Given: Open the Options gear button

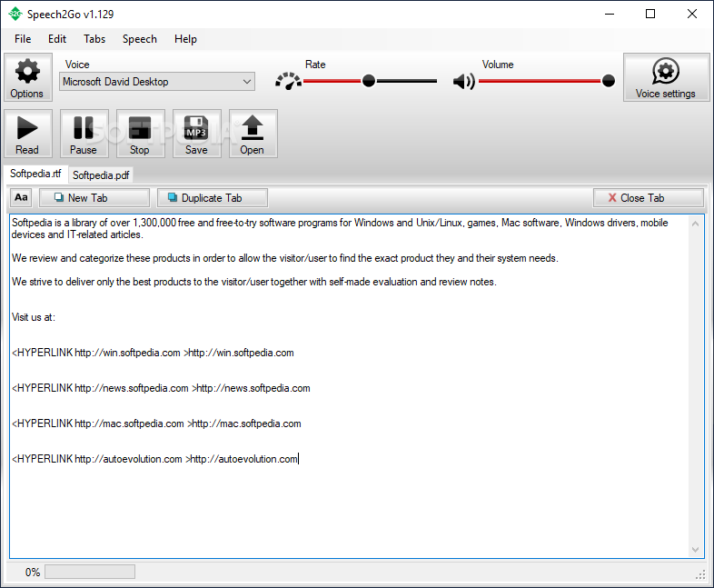Looking at the screenshot, I should pyautogui.click(x=28, y=77).
